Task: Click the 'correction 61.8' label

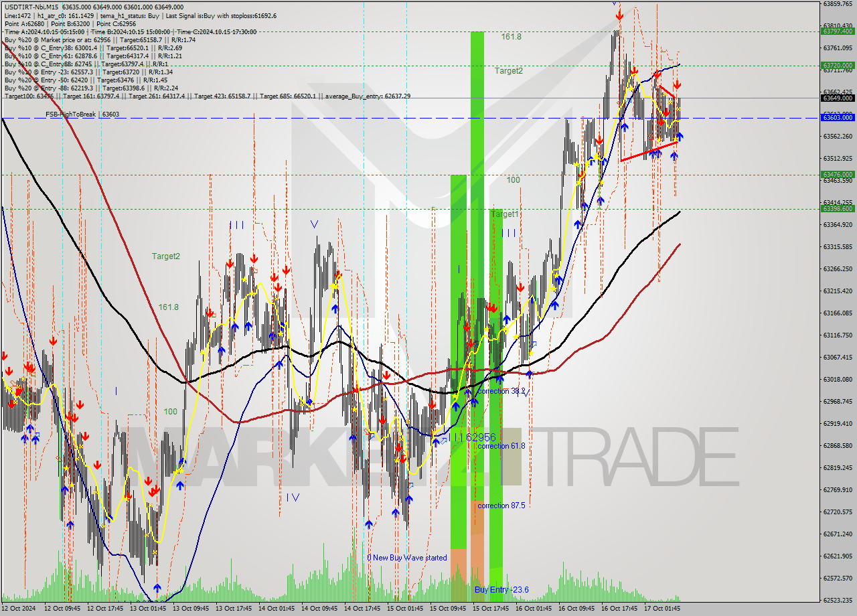Action: click(501, 446)
